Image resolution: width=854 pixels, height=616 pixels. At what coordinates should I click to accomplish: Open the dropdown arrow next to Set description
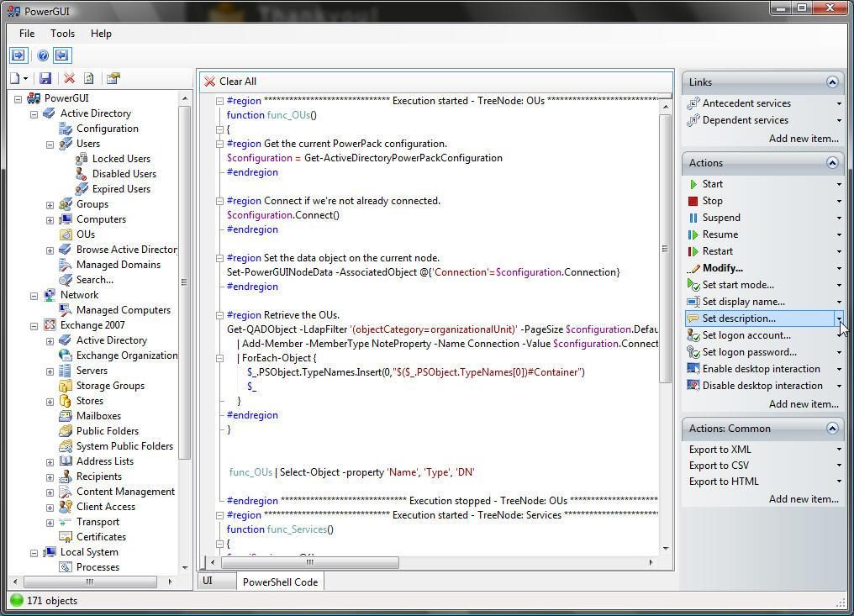tap(839, 319)
